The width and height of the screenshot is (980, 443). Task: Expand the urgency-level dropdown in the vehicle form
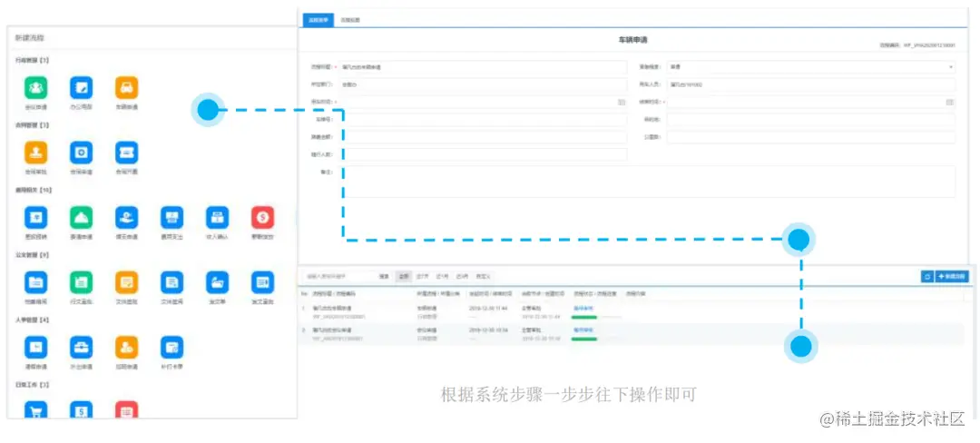810,67
